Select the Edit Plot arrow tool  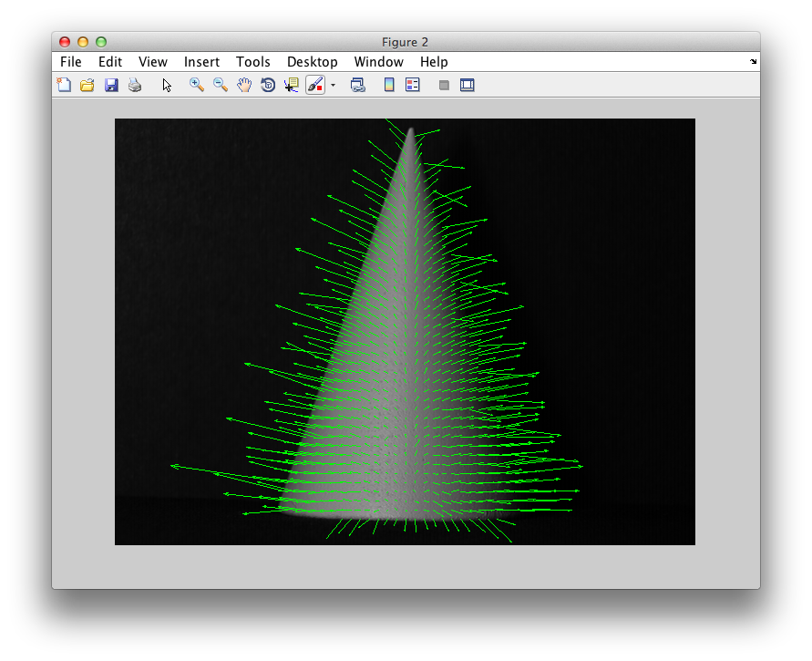tap(166, 84)
